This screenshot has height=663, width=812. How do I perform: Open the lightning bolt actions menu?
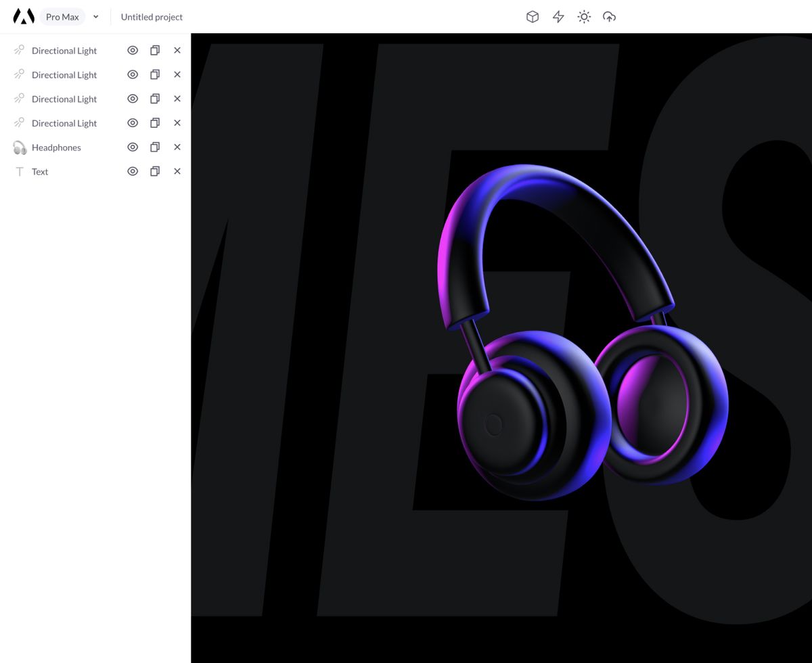(558, 17)
